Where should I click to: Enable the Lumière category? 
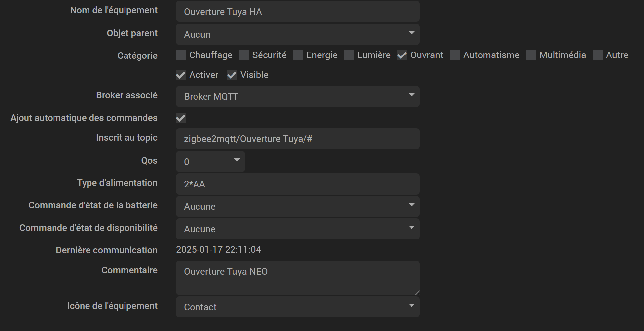[x=349, y=55]
